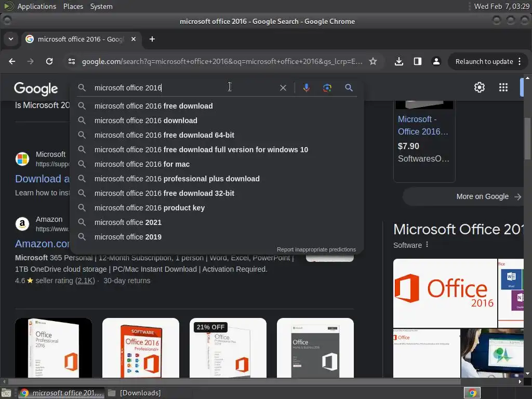The image size is (532, 399).
Task: Click show desktop icon in taskbar
Action: pyautogui.click(x=6, y=393)
